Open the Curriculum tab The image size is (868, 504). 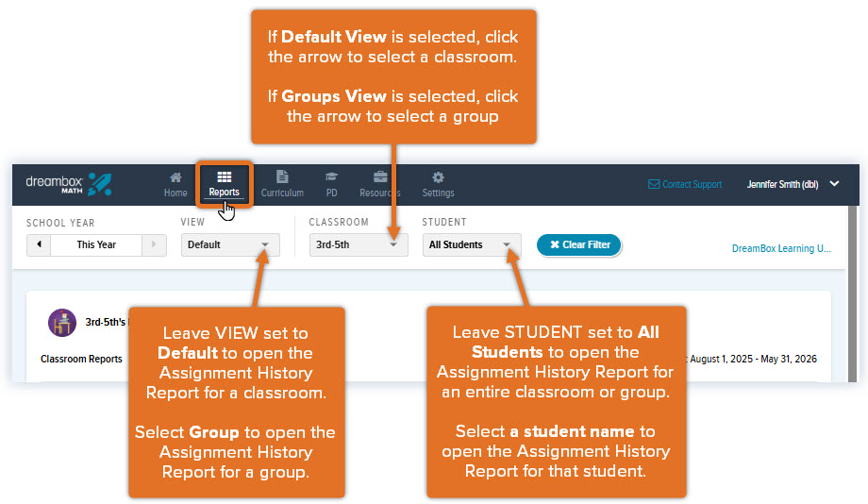[x=282, y=185]
